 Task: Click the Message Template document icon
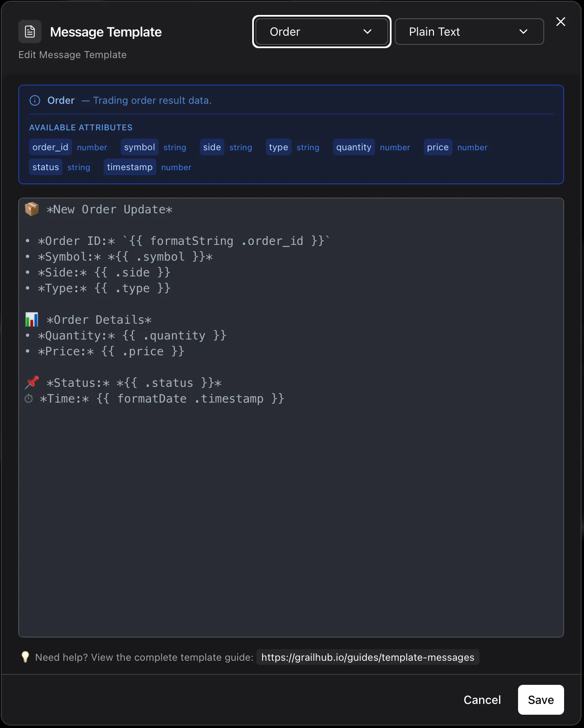click(x=30, y=32)
